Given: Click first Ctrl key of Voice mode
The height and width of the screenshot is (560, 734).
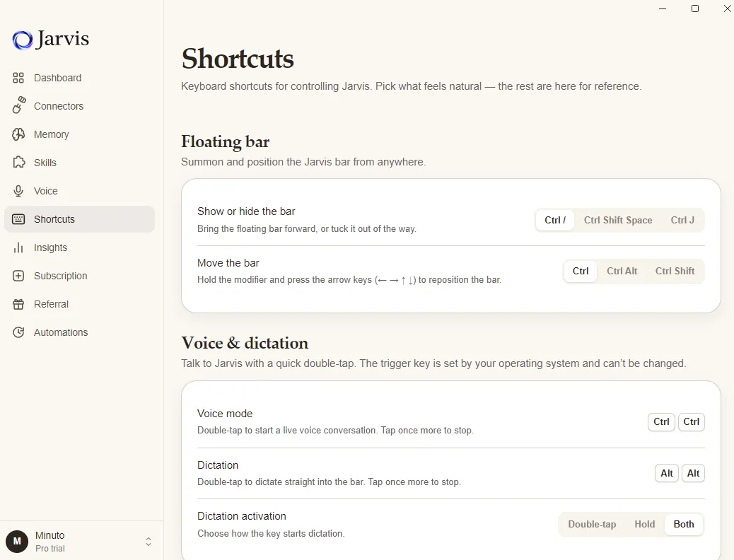Looking at the screenshot, I should click(661, 422).
